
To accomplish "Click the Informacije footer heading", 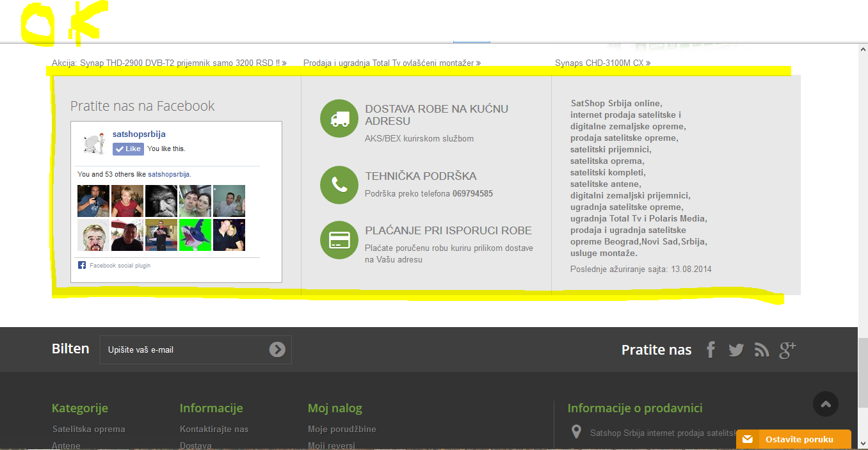I will pos(211,408).
